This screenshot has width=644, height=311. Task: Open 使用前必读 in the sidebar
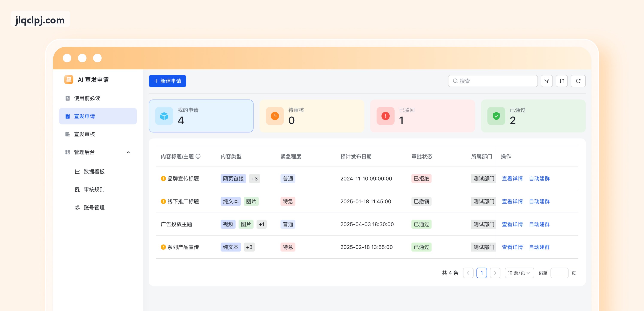[98, 98]
